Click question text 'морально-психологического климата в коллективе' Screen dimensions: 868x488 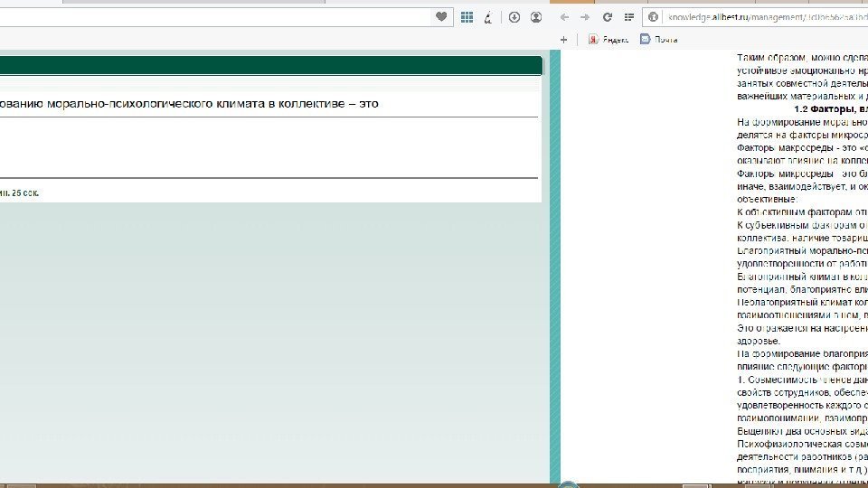coord(195,103)
